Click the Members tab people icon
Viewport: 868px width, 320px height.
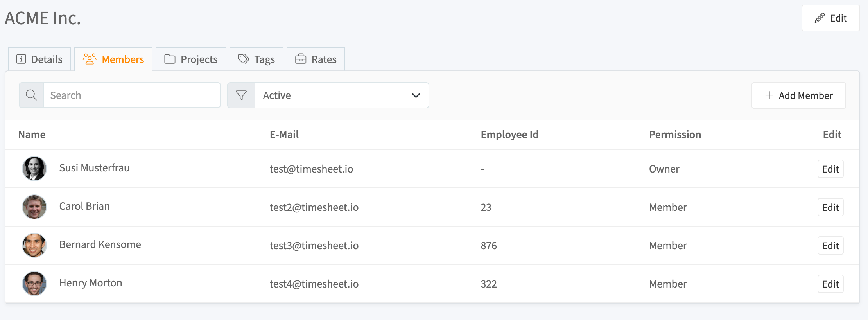tap(90, 59)
